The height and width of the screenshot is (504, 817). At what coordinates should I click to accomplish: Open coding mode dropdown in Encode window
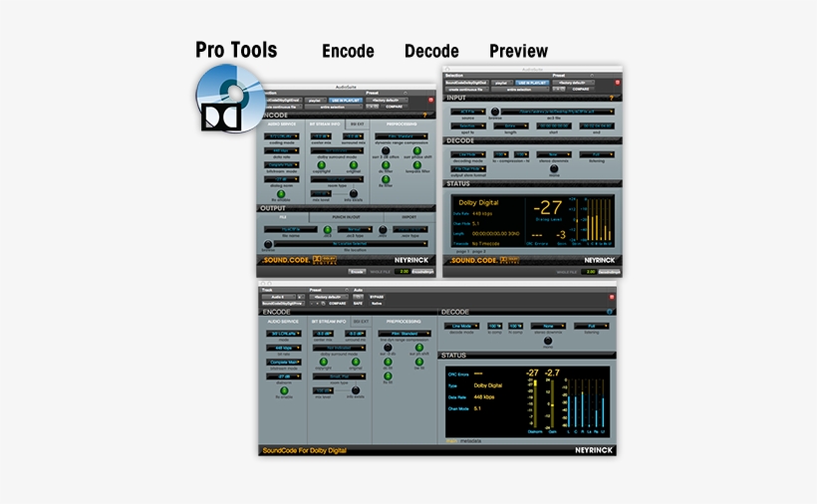coord(281,136)
